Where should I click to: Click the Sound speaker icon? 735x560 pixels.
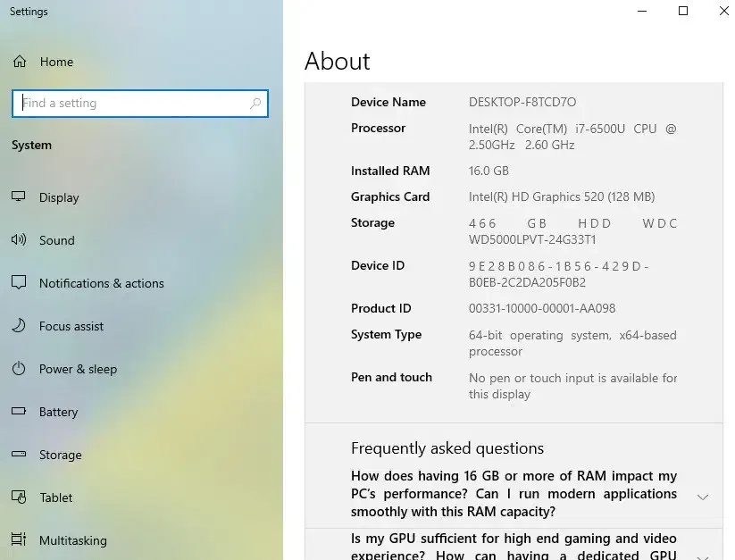click(19, 240)
